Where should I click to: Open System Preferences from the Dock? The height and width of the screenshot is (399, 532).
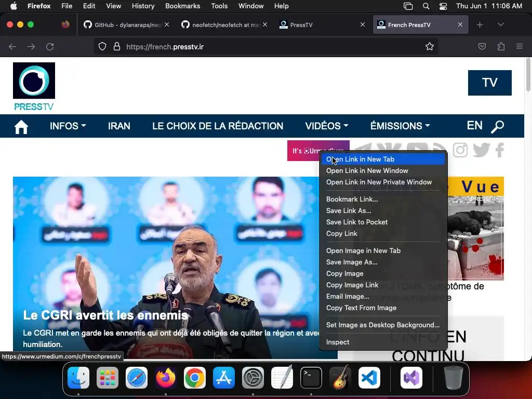tap(253, 378)
